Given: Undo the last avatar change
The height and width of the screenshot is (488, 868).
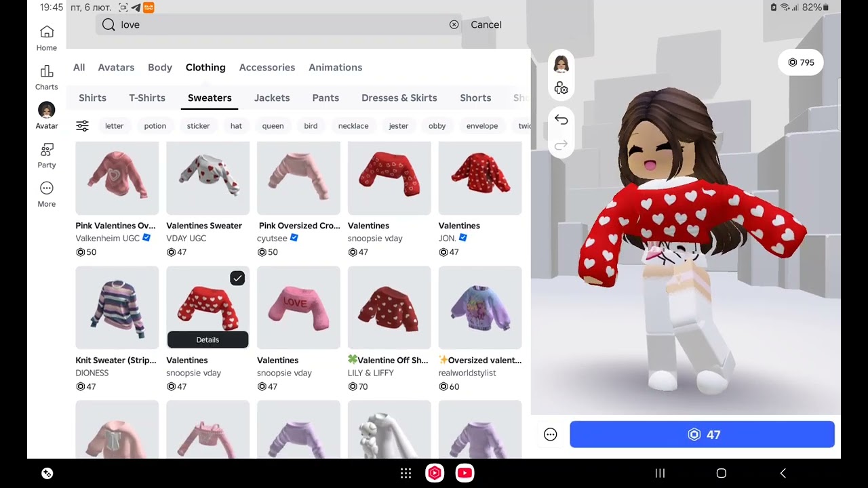Looking at the screenshot, I should pos(561,119).
